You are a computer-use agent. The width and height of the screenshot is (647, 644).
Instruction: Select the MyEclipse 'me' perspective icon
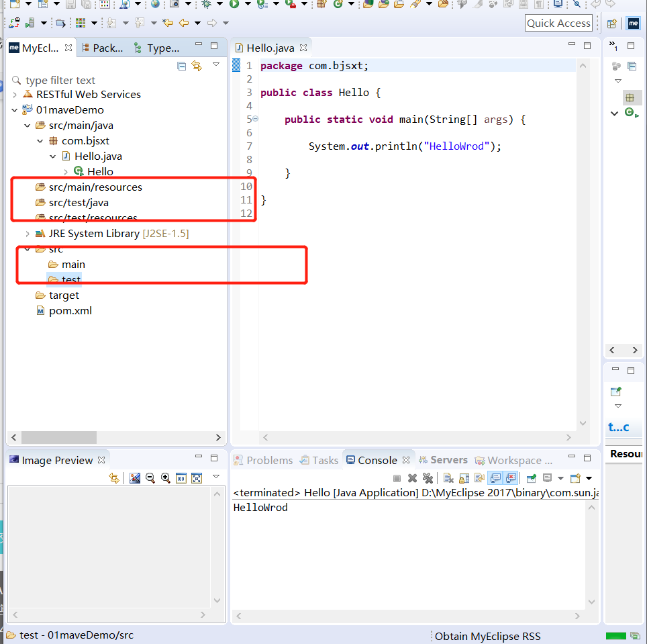click(x=633, y=24)
